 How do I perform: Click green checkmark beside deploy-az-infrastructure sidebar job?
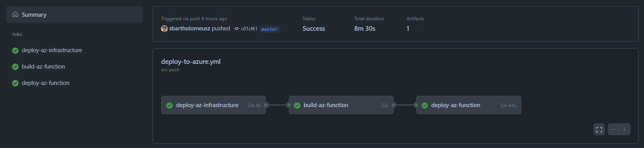coord(15,50)
